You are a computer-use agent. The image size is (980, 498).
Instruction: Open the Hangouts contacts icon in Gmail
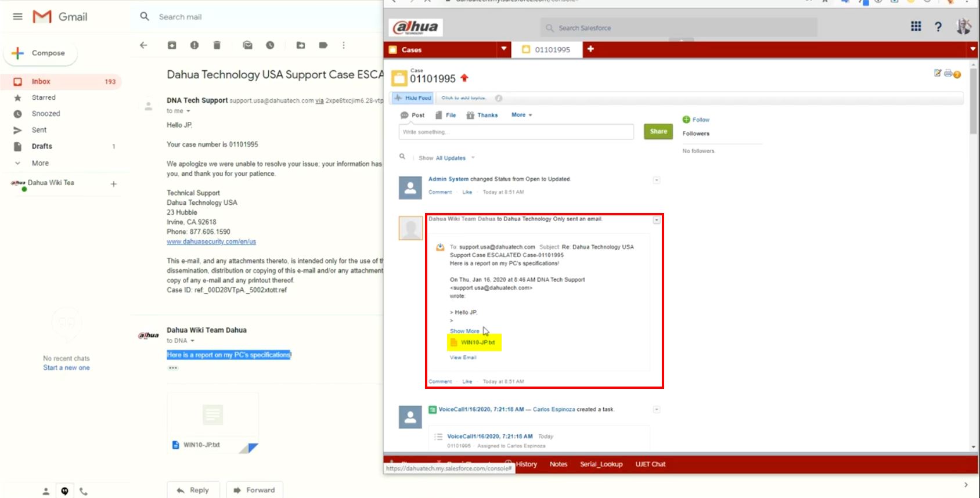tap(46, 491)
